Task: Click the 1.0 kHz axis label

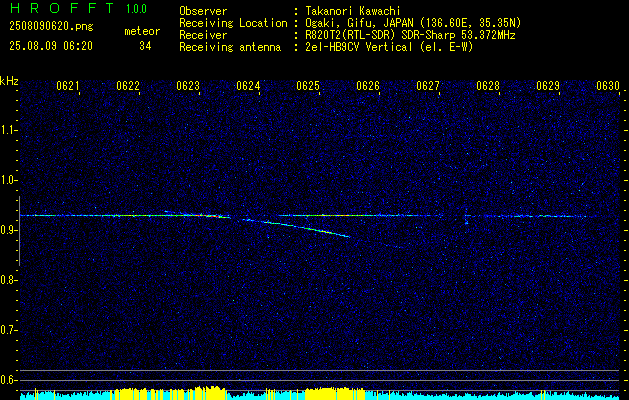Action: click(x=8, y=181)
